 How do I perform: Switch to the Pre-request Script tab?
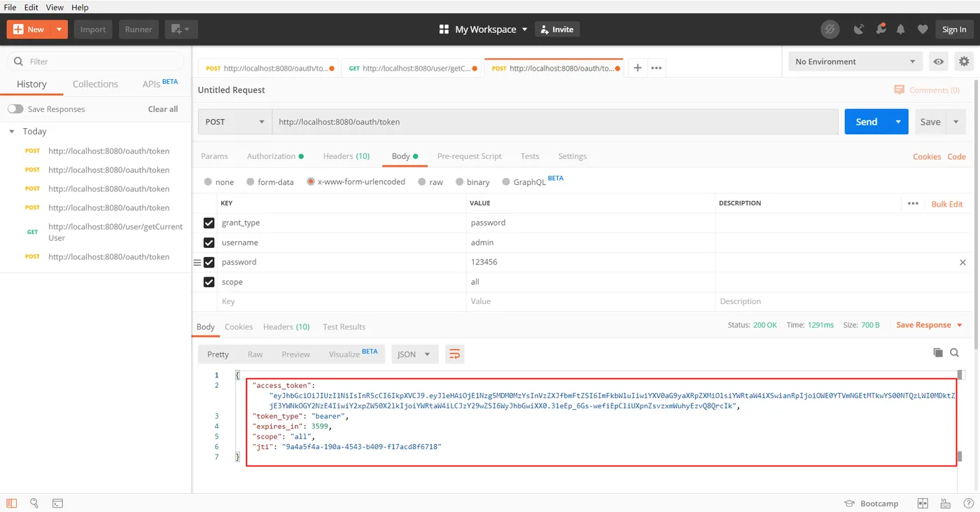coord(469,156)
